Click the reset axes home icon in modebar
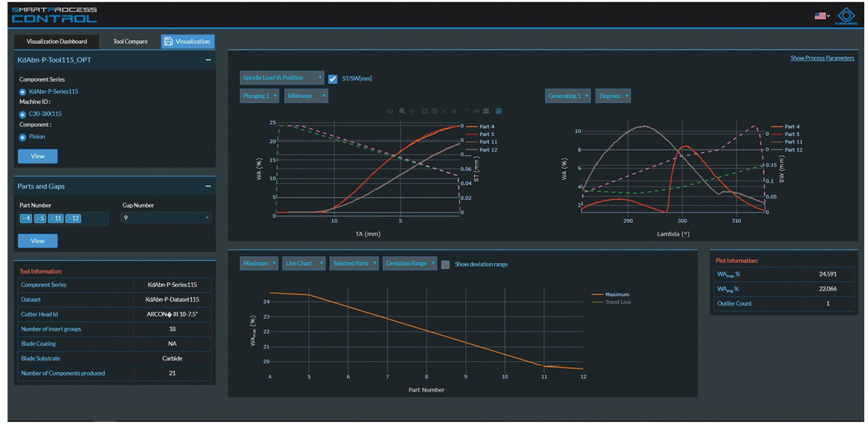868x428 pixels. pyautogui.click(x=453, y=111)
